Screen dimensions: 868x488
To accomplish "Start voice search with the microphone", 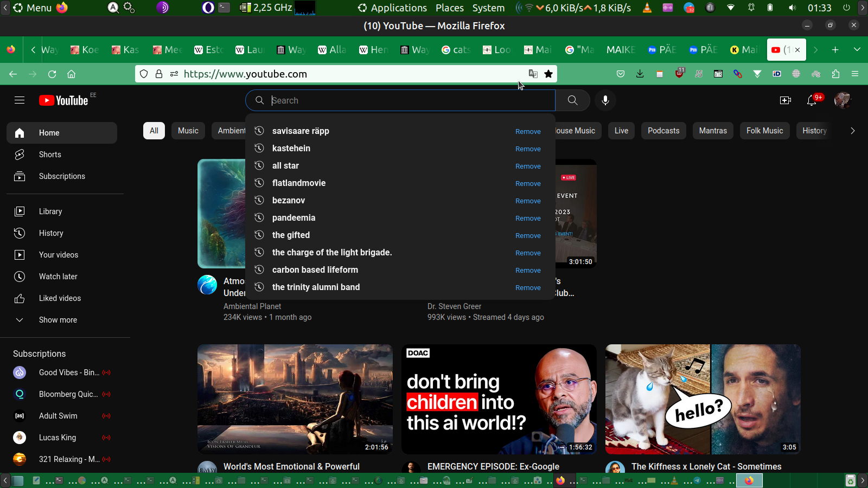I will point(605,100).
